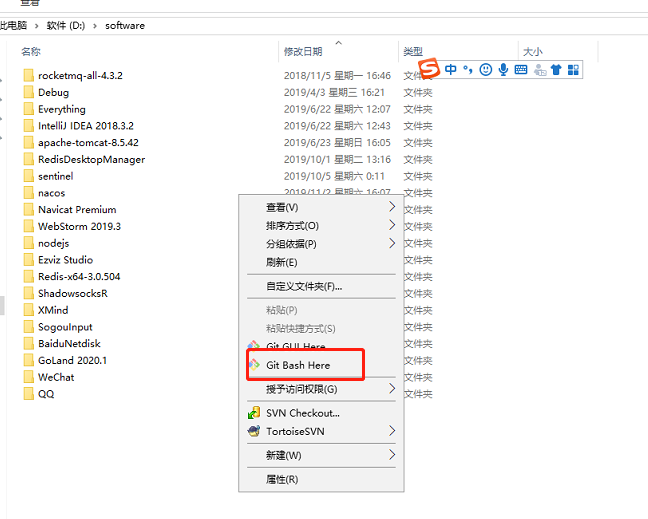Open Sogou skin shirt icon

[556, 70]
